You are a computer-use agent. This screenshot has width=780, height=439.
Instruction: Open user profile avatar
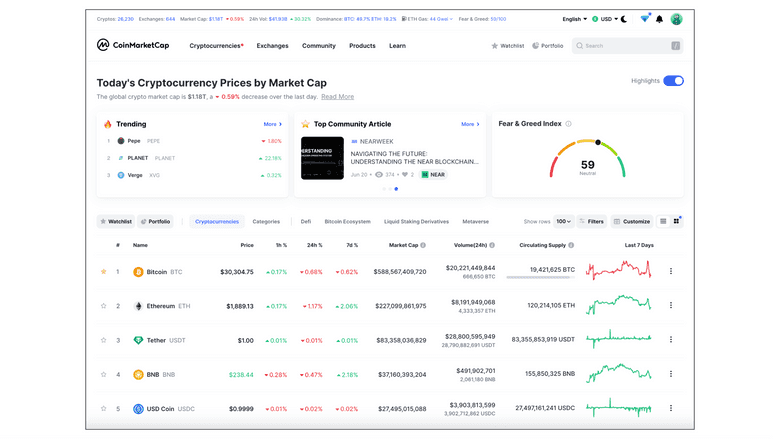pos(676,19)
